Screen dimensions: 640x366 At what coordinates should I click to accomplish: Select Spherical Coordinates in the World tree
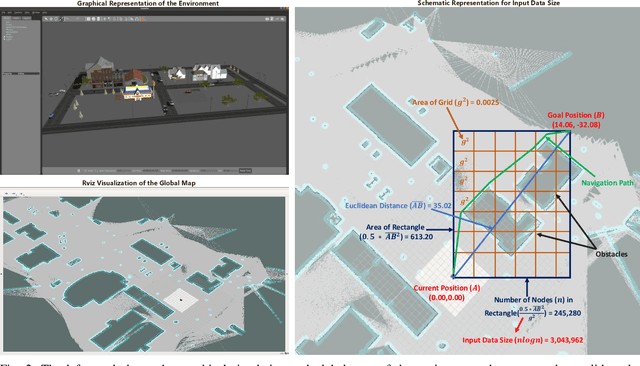[16, 27]
